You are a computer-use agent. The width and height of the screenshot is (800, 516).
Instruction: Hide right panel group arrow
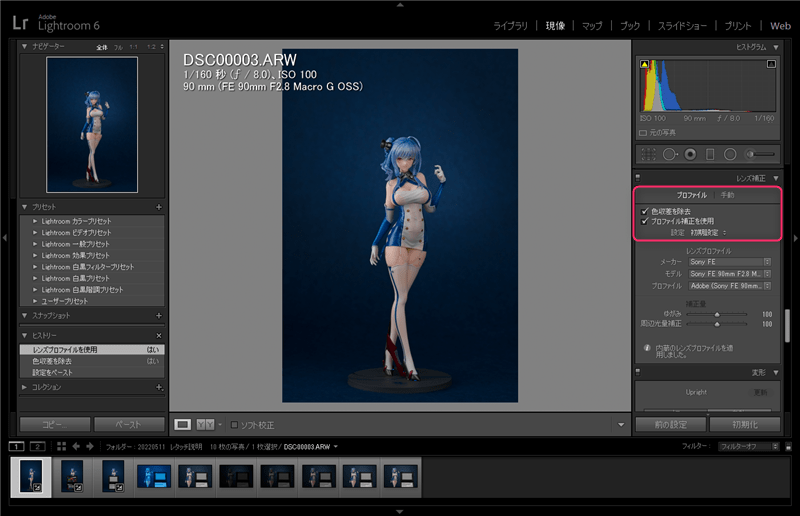coord(795,238)
